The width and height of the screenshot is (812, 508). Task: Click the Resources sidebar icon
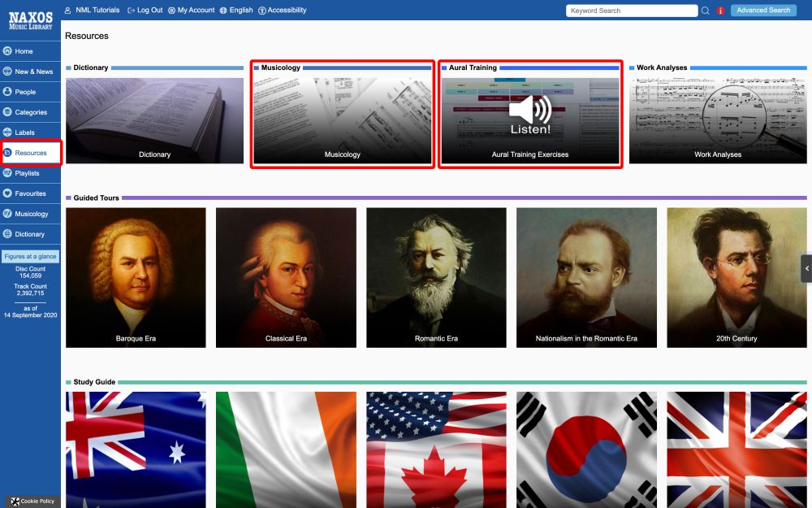pyautogui.click(x=7, y=153)
